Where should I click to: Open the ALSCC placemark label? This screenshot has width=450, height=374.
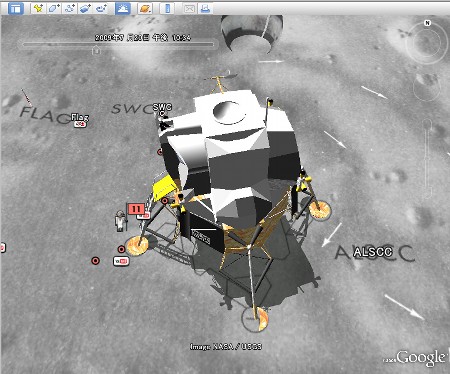(373, 252)
